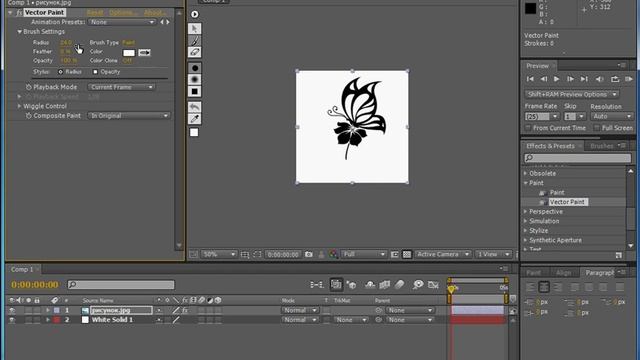
Task: Select the Vector Paint brush tool
Action: pyautogui.click(x=195, y=40)
